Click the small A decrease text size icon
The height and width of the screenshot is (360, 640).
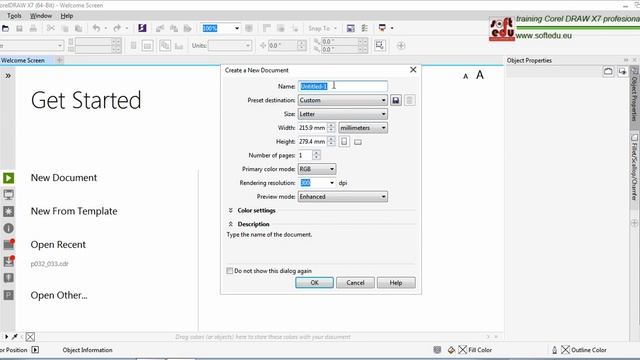[x=465, y=76]
